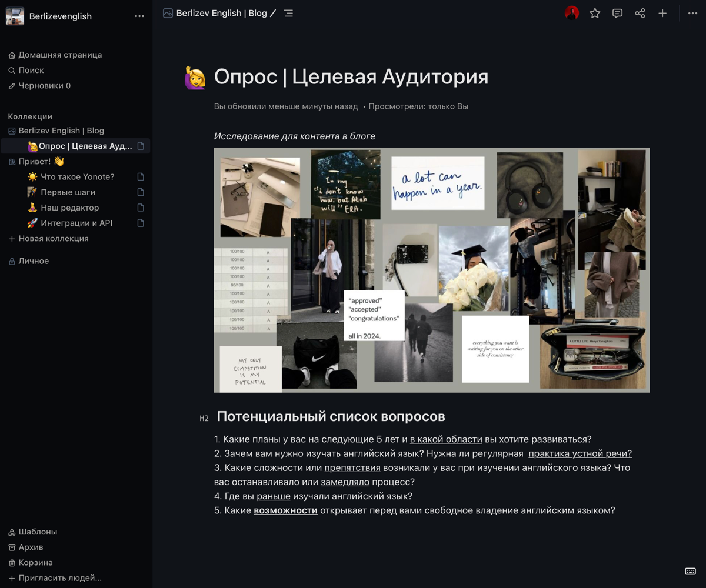
Task: Click collection image icon in breadcrumb
Action: coord(168,13)
